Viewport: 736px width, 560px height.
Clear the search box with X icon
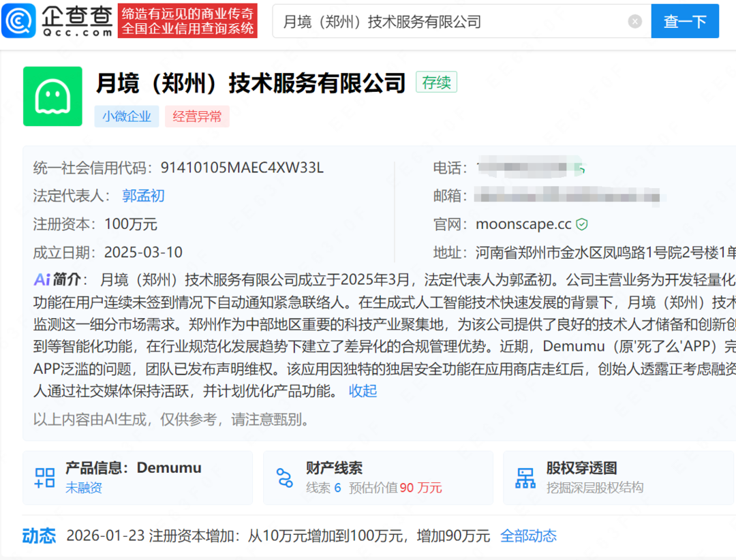point(634,22)
